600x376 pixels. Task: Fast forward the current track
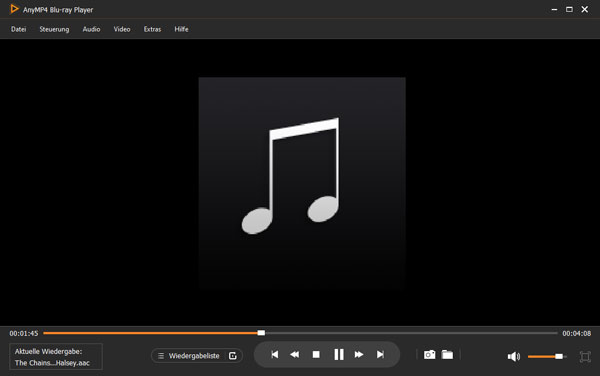pyautogui.click(x=359, y=355)
